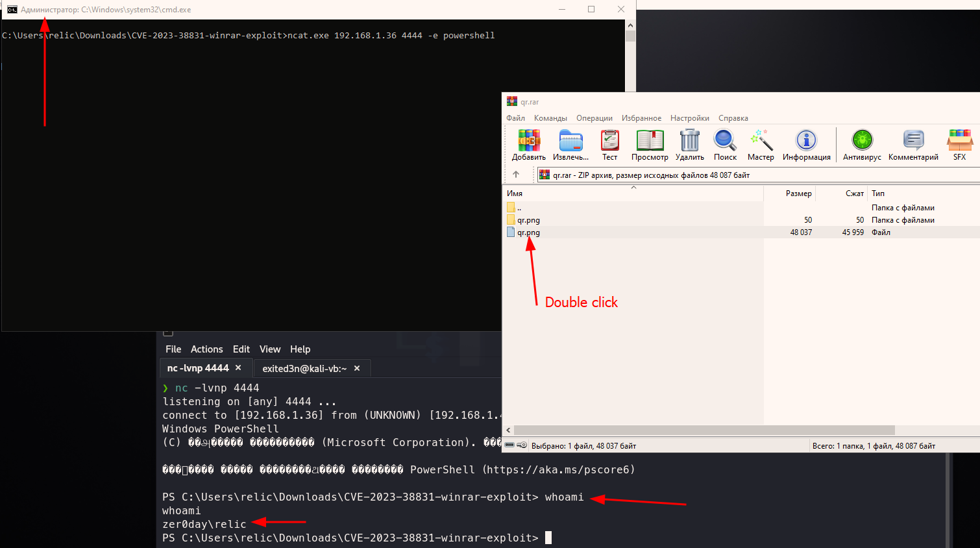Click the 'Файл' type cell of qr.png

(x=881, y=232)
